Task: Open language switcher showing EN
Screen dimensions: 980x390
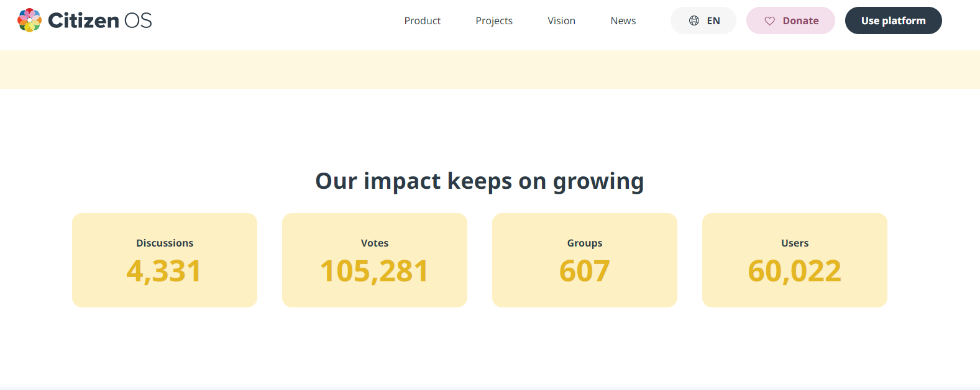Action: [x=703, y=20]
